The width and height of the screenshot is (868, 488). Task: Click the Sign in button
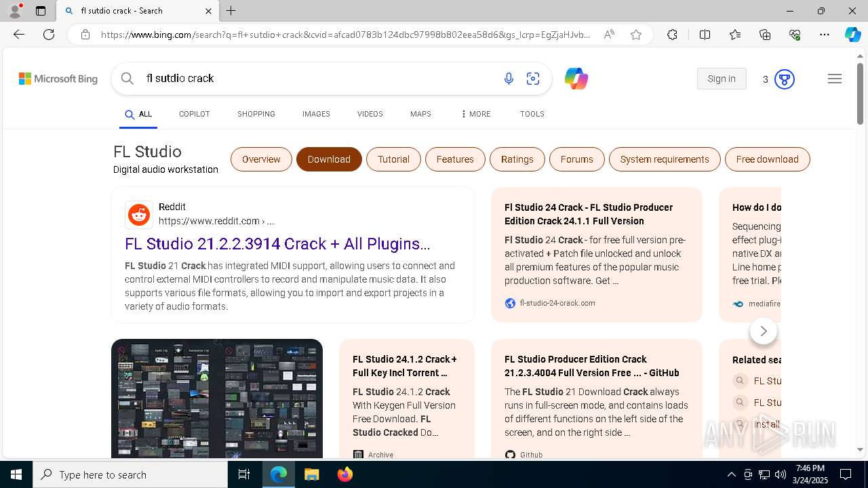tap(722, 79)
